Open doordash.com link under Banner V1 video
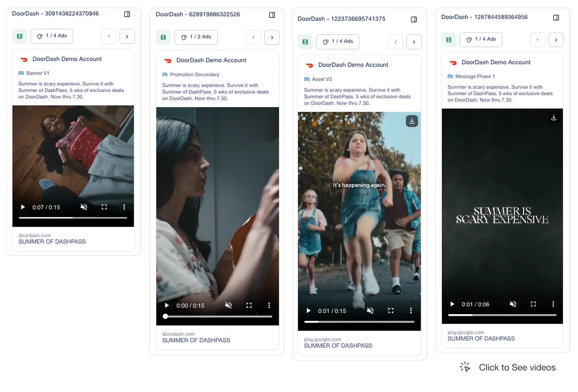This screenshot has height=392, width=578. 35,235
